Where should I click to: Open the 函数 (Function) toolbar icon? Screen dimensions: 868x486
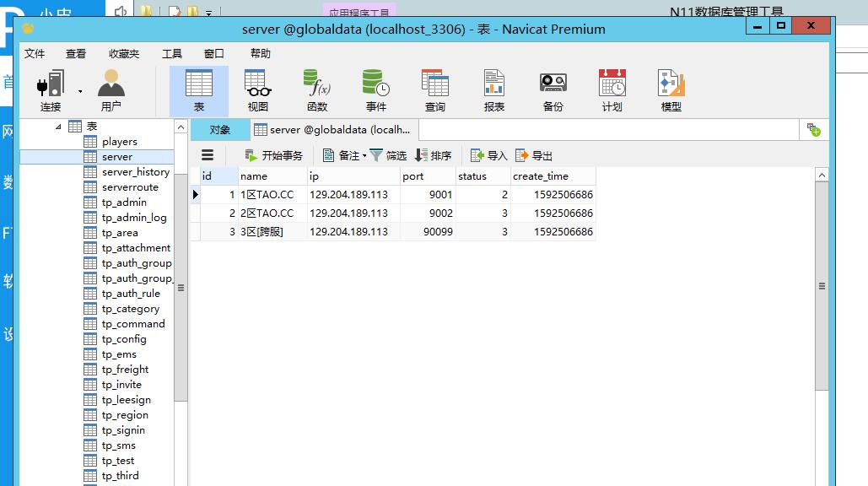click(x=316, y=89)
